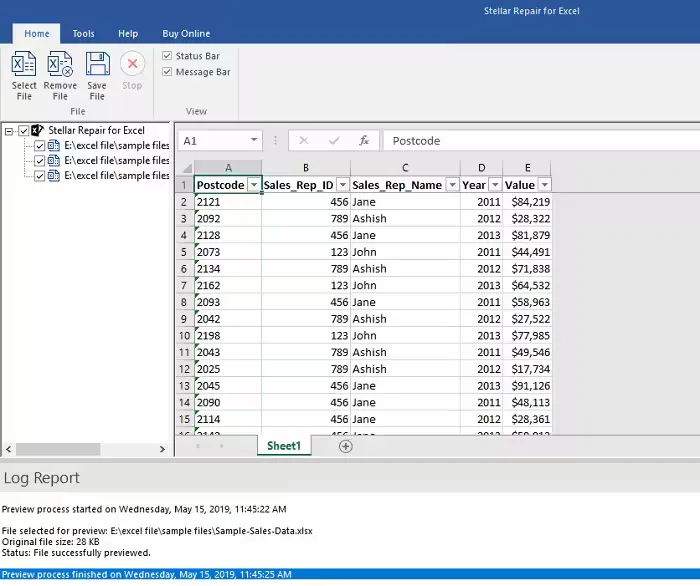Click the left arrow of tree scrollbar
Viewport: 700px width, 586px height.
(8, 449)
